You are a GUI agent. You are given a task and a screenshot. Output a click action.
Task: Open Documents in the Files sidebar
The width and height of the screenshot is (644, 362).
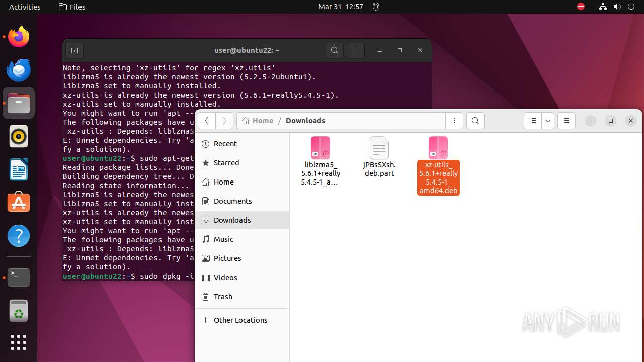tap(242, 201)
